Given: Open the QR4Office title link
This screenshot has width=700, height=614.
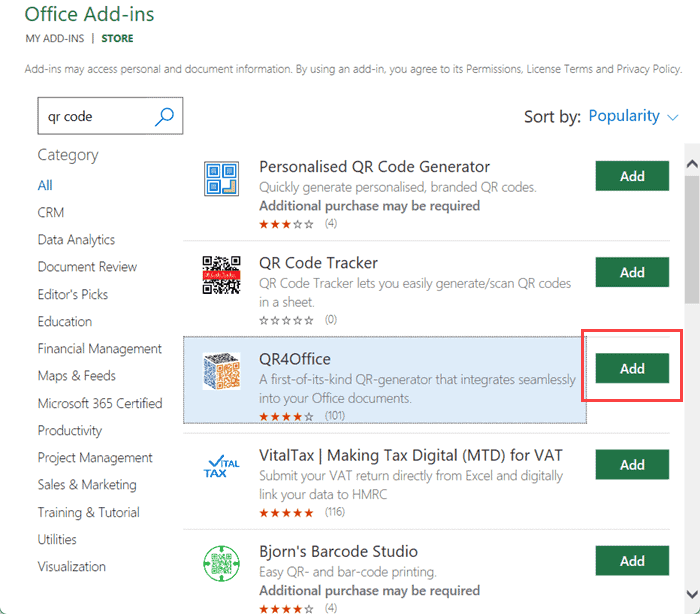Looking at the screenshot, I should coord(294,359).
